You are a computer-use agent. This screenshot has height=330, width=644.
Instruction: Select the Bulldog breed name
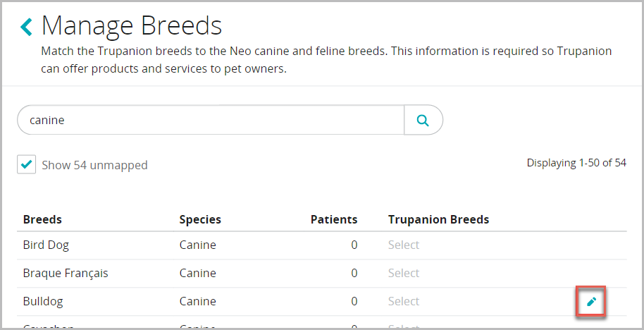(43, 302)
